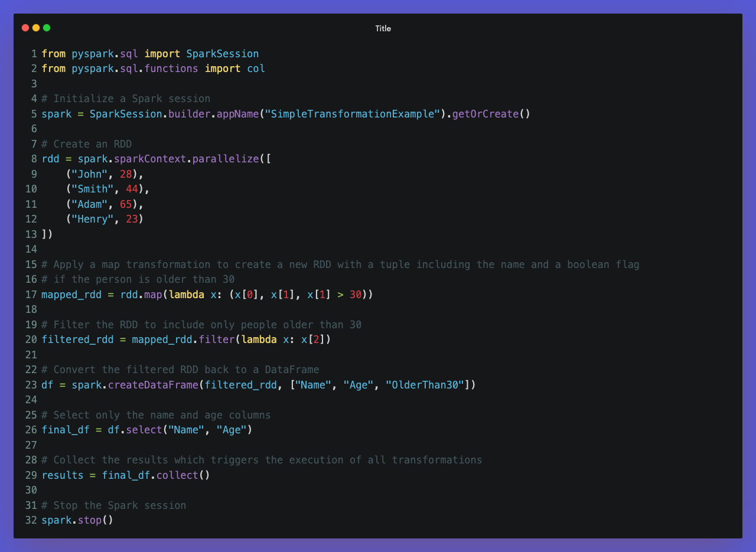756x552 pixels.
Task: Select the "John" string on line 9
Action: click(x=90, y=174)
